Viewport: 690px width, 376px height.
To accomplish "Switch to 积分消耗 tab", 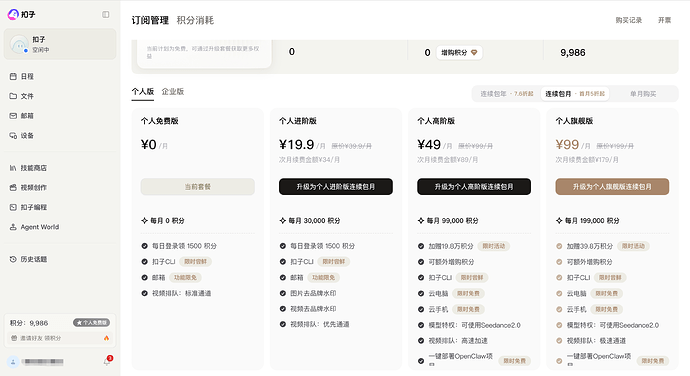I will (195, 20).
